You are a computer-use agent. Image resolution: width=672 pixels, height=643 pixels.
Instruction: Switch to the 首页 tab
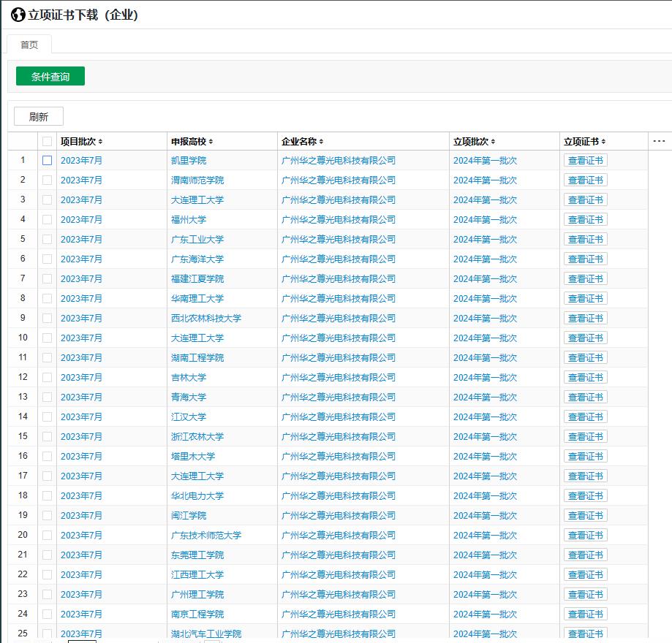29,45
